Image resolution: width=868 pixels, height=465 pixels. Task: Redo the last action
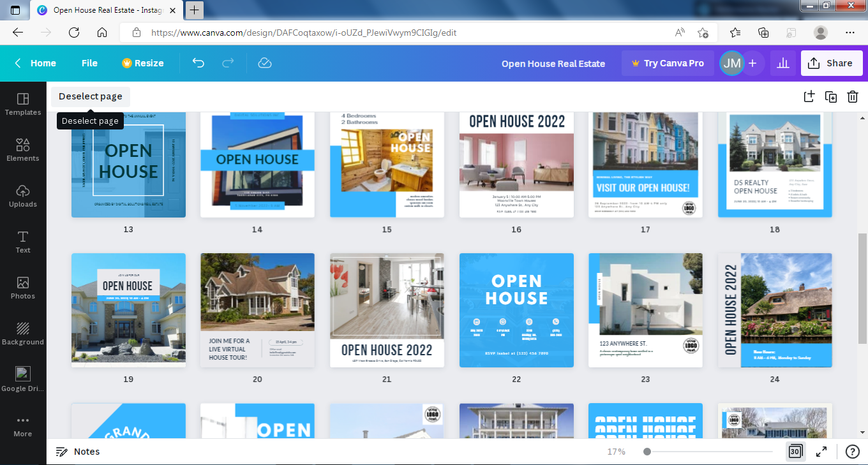[x=228, y=63]
